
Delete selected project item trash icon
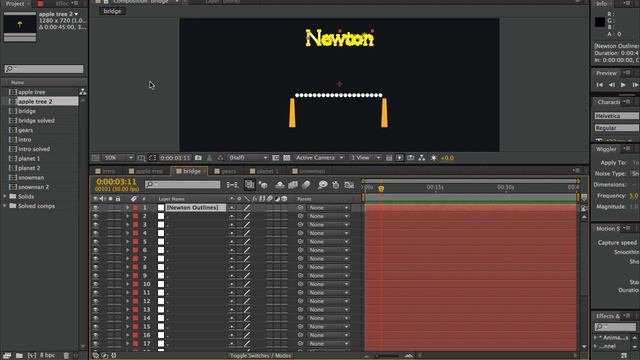pyautogui.click(x=66, y=356)
